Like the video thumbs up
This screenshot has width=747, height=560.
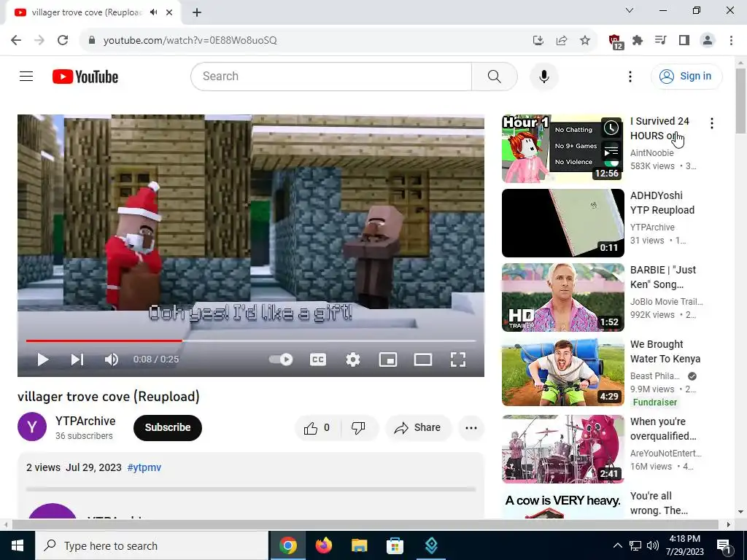[317, 427]
